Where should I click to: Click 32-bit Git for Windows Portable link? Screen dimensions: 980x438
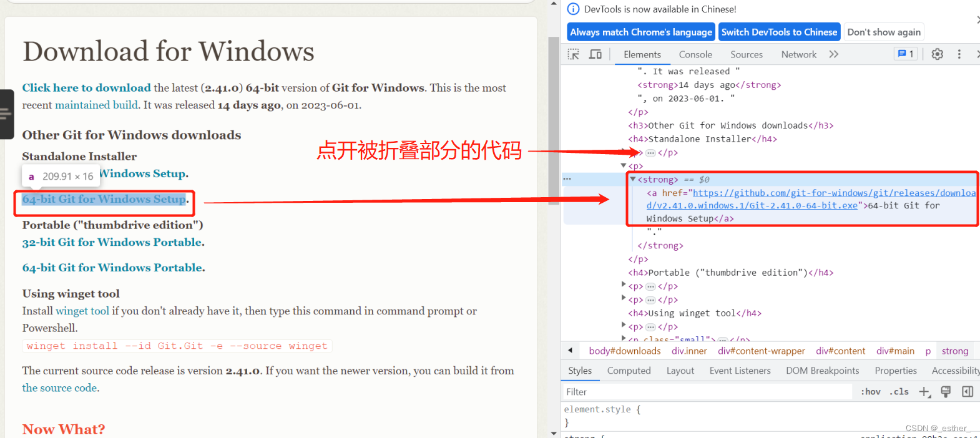point(112,242)
